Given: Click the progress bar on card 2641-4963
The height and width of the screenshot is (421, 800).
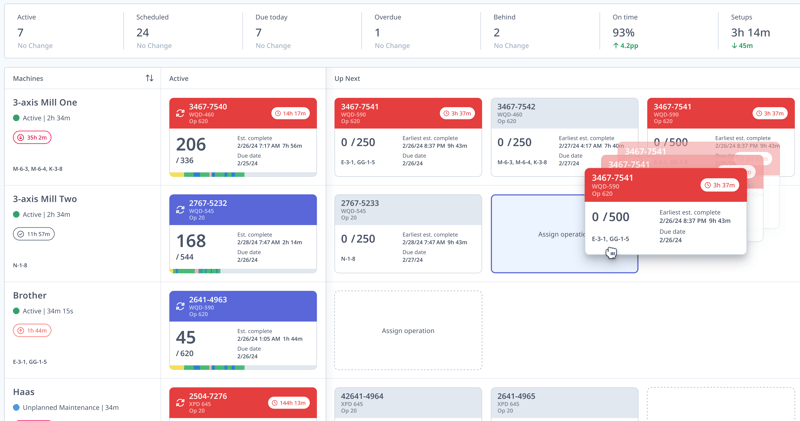Looking at the screenshot, I should point(243,367).
